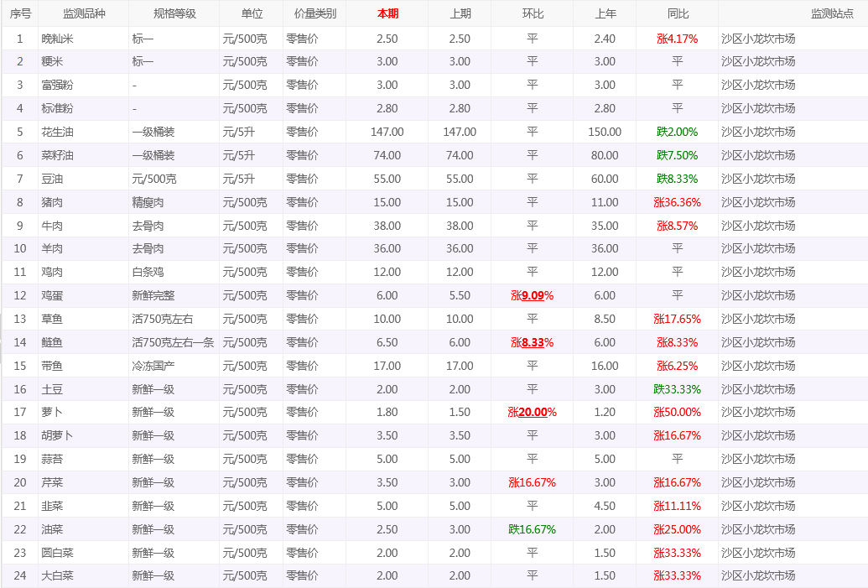Select the green 跌16.67% in 油菜 row

[x=532, y=530]
